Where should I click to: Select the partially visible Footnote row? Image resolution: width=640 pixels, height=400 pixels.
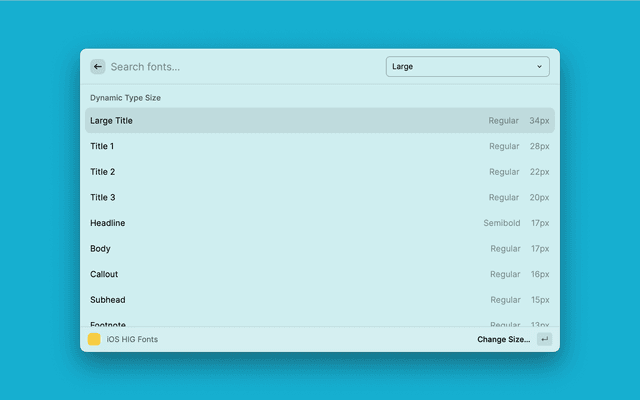(320, 322)
